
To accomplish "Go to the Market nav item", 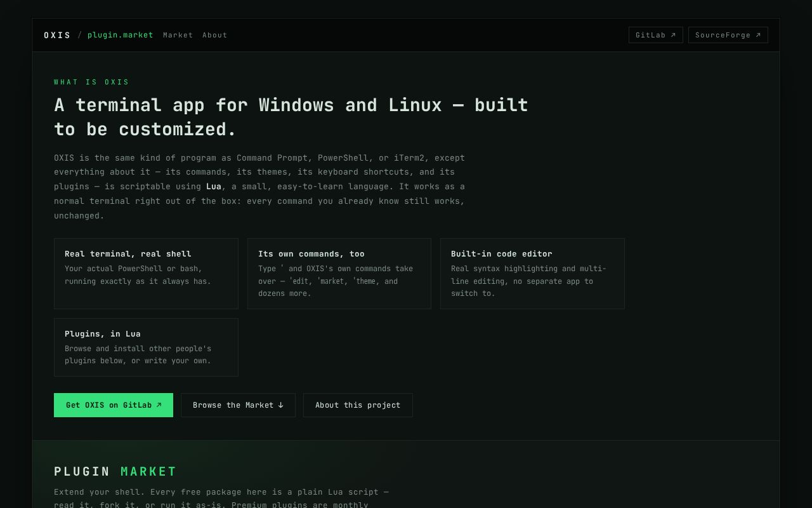I will pyautogui.click(x=178, y=35).
